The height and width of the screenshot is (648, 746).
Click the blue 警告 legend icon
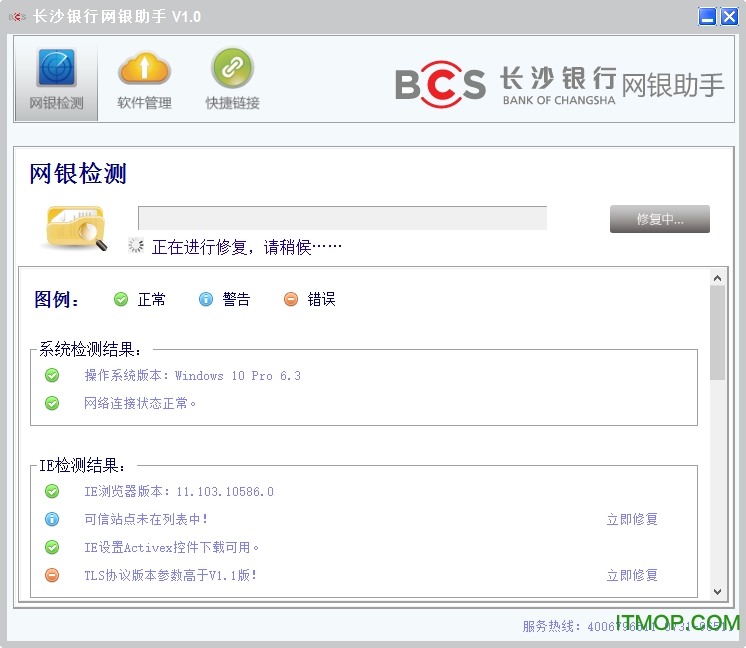tap(206, 299)
